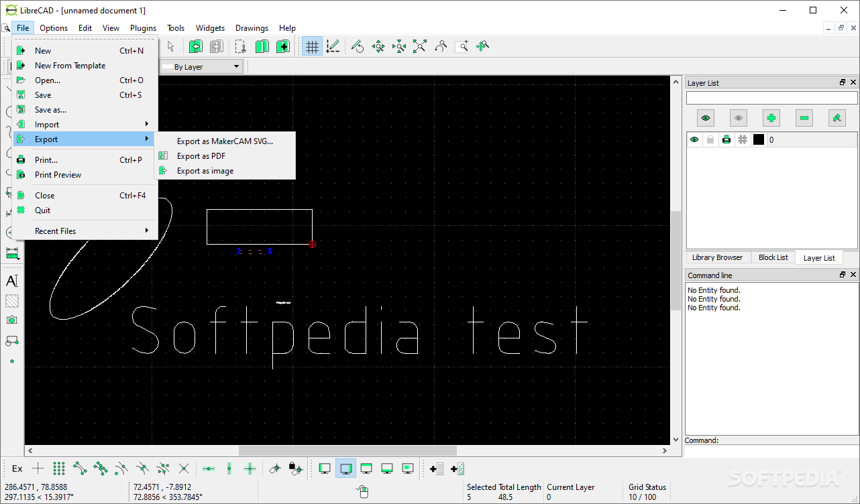
Task: Click the edit layer attributes button
Action: click(837, 118)
